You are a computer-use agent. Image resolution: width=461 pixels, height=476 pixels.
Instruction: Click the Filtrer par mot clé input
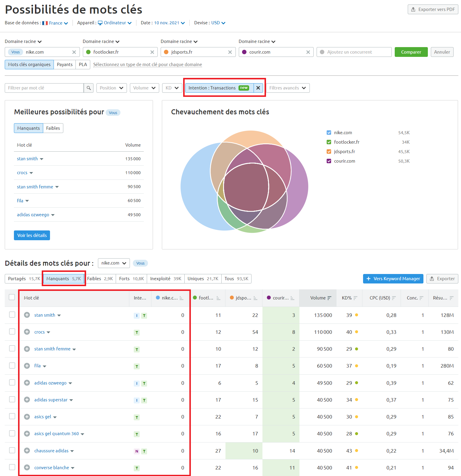tap(44, 88)
